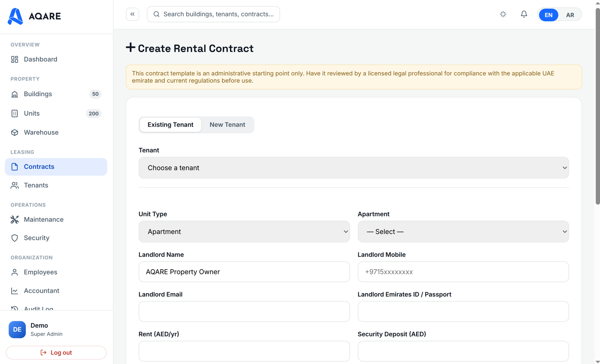The height and width of the screenshot is (364, 600).
Task: Click the Units grid icon
Action: click(x=15, y=114)
